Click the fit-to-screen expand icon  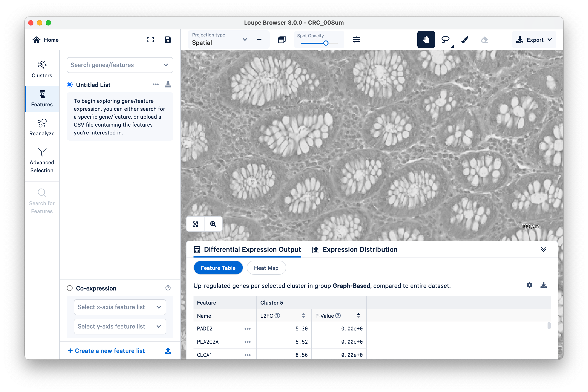[195, 224]
